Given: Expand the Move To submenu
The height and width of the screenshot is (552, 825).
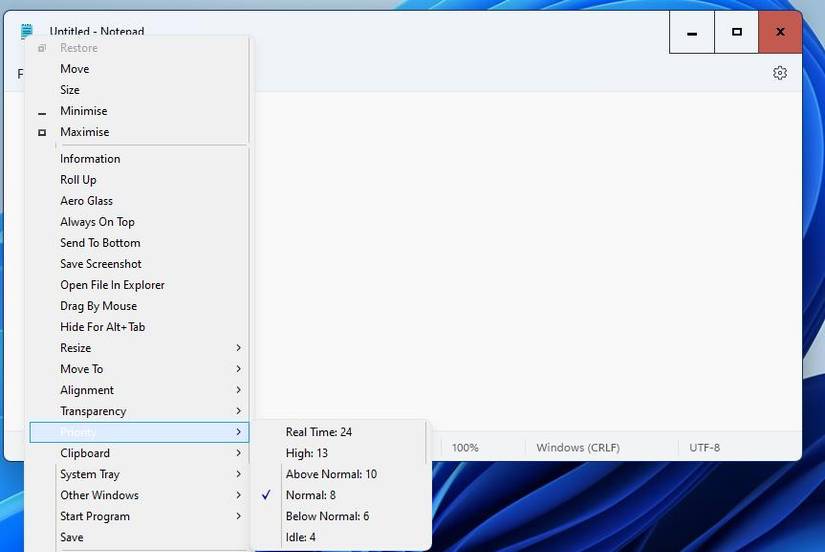Looking at the screenshot, I should pos(139,369).
